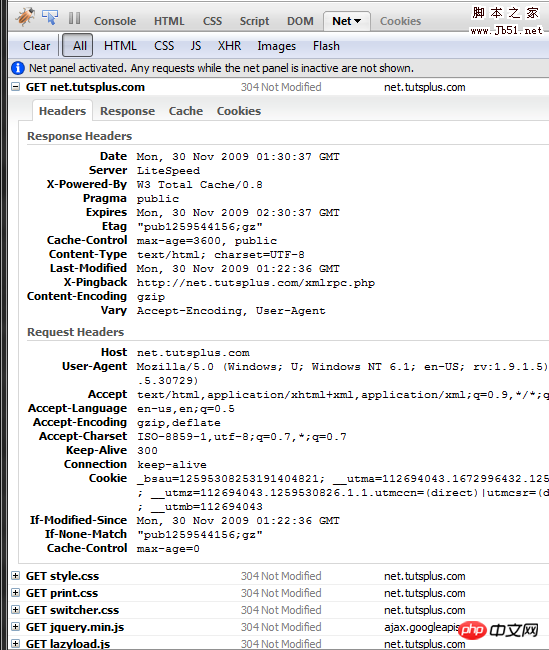Screen dimensions: 549x650
Task: Click the Request Headers section title
Action: click(75, 332)
